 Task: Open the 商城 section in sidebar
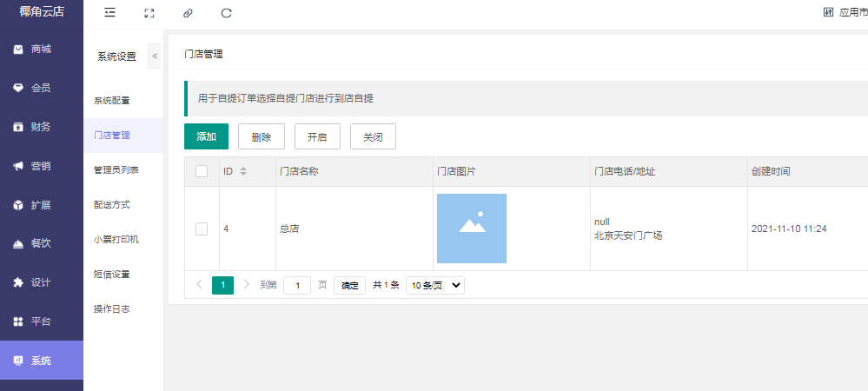(41, 49)
